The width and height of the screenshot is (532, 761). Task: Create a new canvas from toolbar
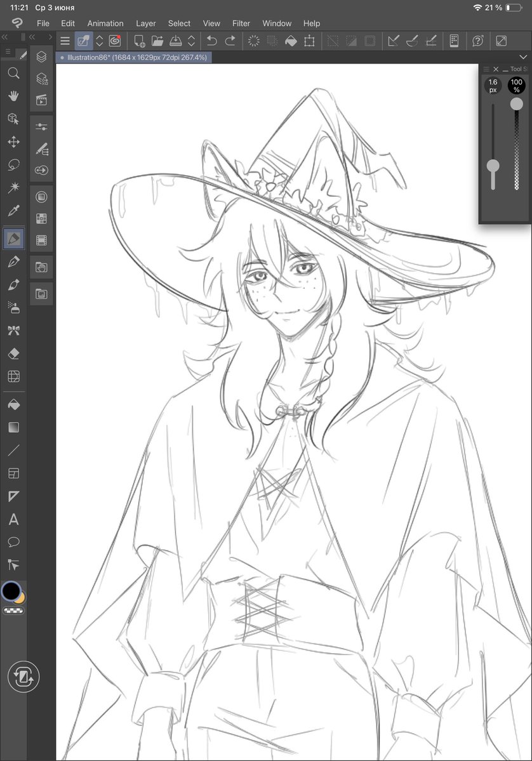[139, 41]
